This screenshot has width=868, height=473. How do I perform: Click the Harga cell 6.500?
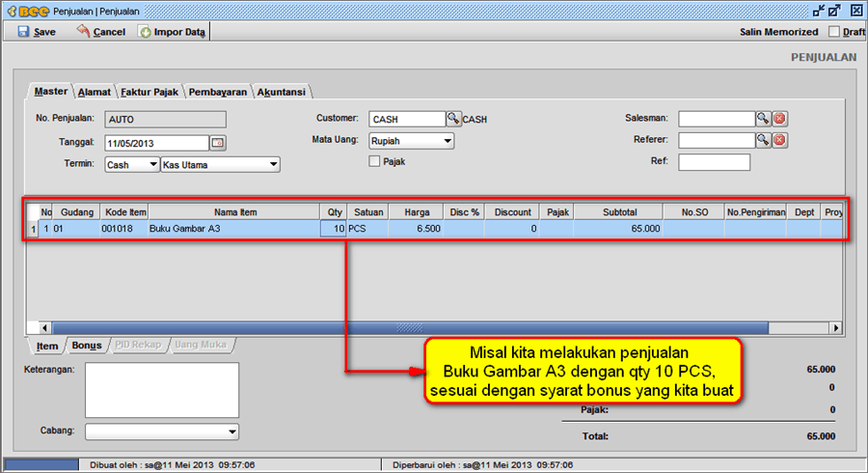tap(416, 228)
